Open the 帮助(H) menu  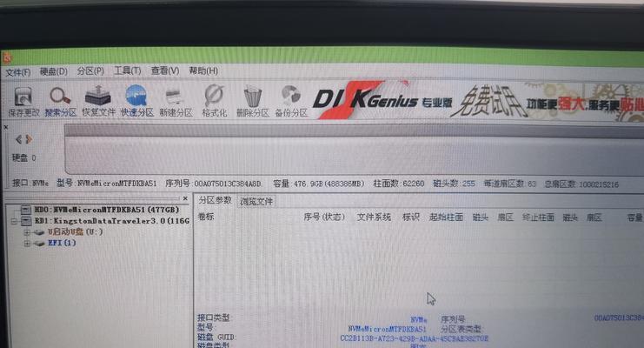pos(203,70)
